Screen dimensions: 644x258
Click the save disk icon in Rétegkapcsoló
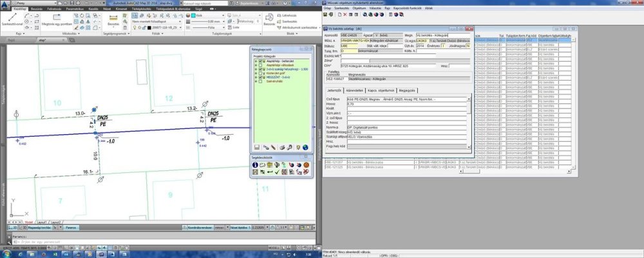click(256, 147)
